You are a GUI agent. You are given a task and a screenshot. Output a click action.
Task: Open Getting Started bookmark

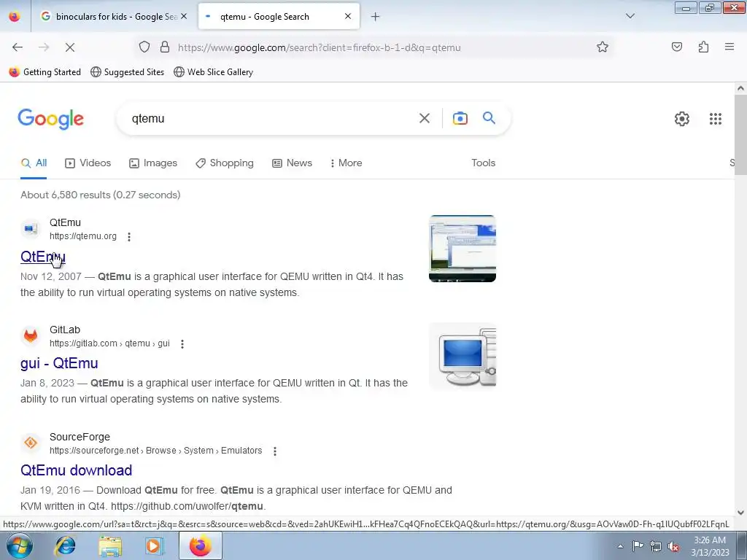pyautogui.click(x=45, y=72)
